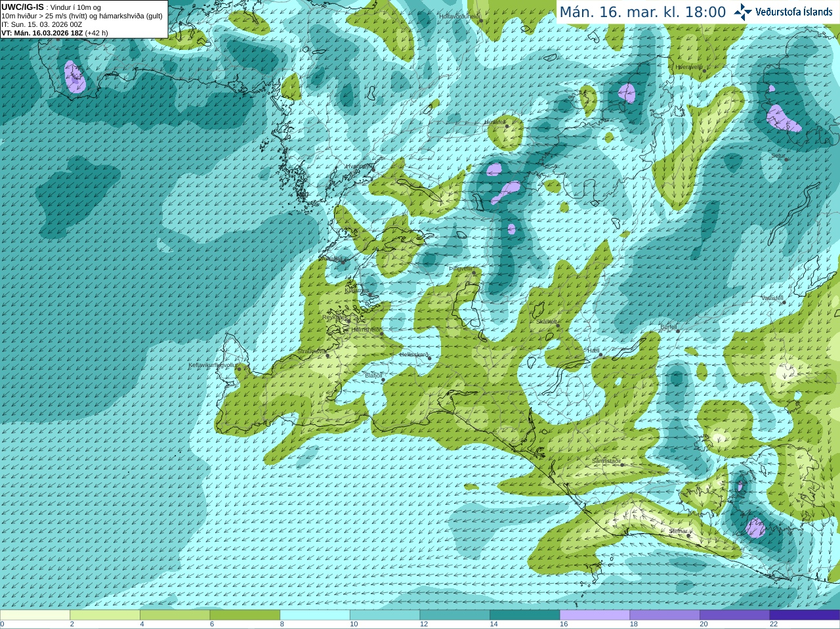Click the Þingvellir station label
840x629 pixels.
click(x=461, y=269)
